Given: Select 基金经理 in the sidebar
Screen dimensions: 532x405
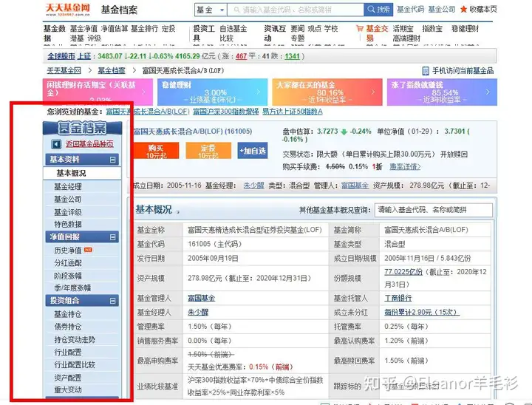Looking at the screenshot, I should point(68,186).
